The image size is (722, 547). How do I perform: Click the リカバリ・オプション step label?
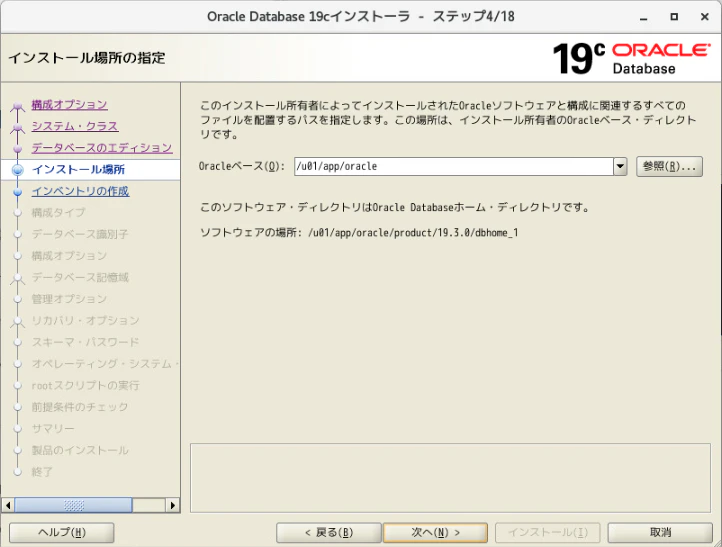tap(85, 321)
